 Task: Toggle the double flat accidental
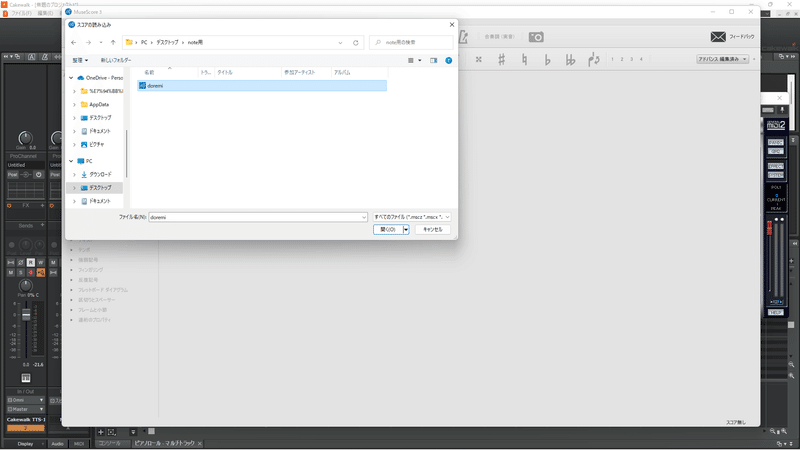(570, 60)
